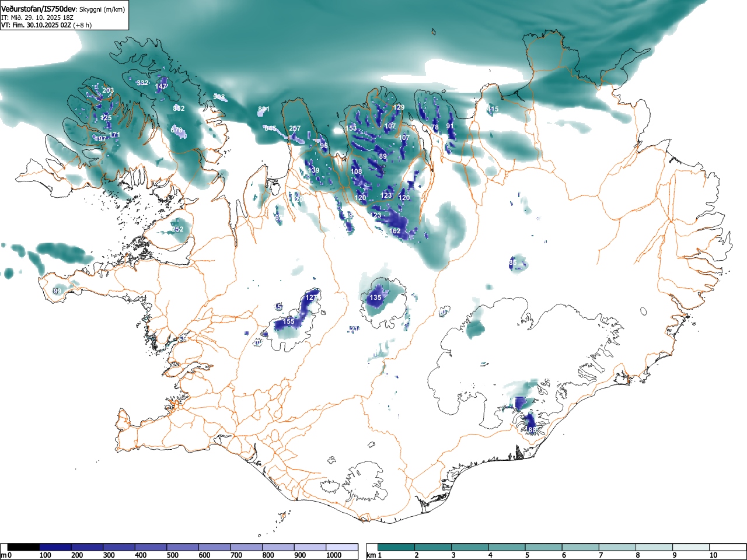Click the 85 visibility value in the east
The image size is (747, 560).
[513, 263]
